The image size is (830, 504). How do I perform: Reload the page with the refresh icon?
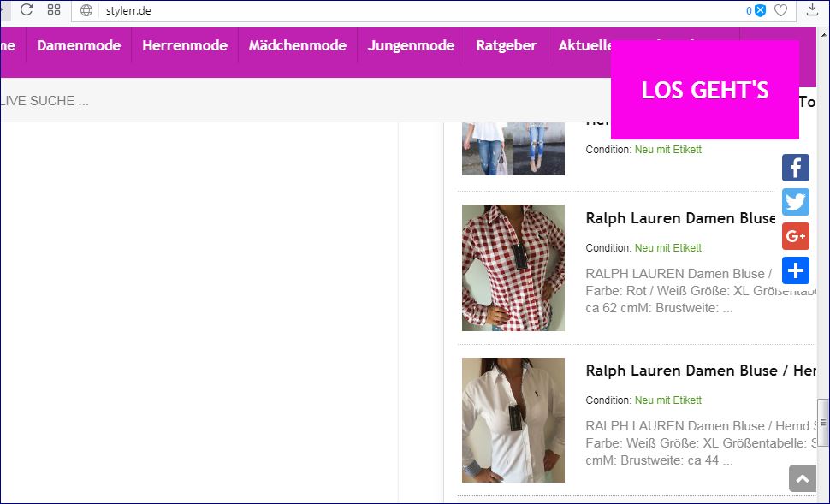[27, 10]
